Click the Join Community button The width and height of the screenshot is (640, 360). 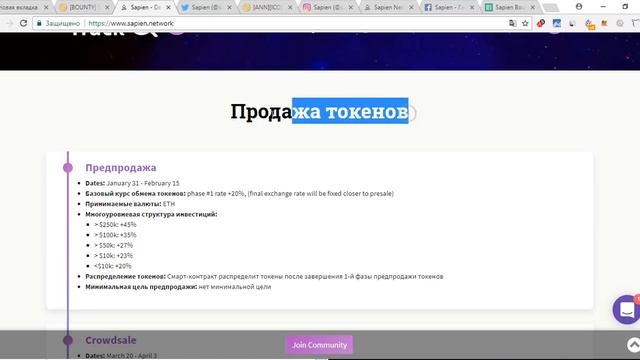coord(319,345)
